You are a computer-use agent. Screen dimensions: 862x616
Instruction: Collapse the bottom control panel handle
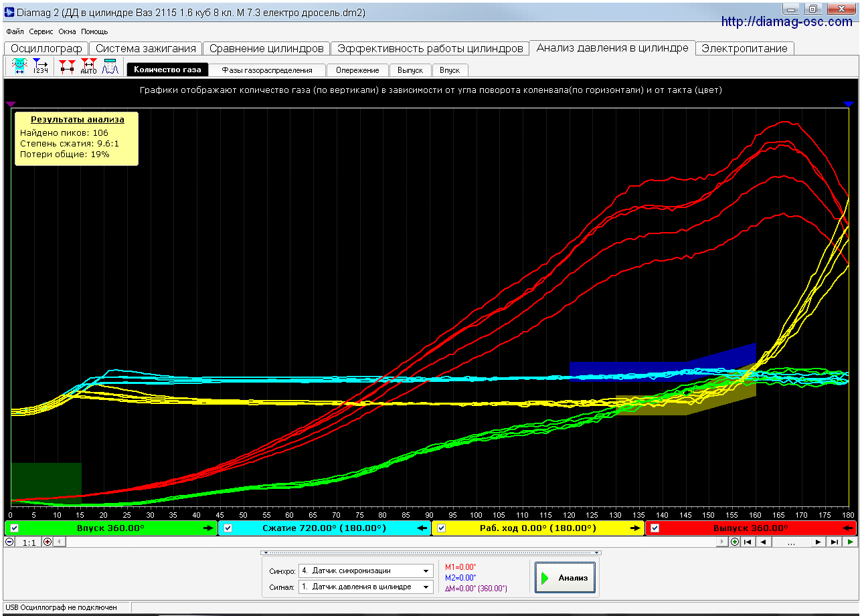point(431,553)
